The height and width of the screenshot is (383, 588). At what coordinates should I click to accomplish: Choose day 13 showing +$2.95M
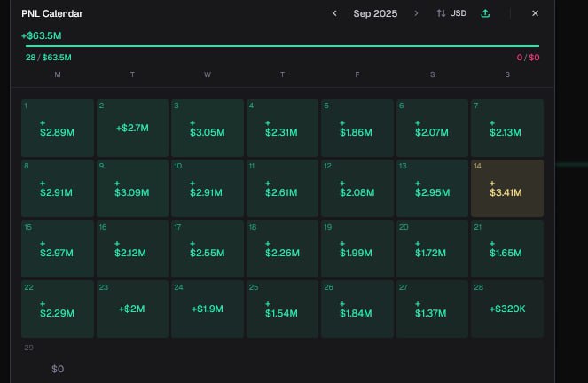[433, 189]
